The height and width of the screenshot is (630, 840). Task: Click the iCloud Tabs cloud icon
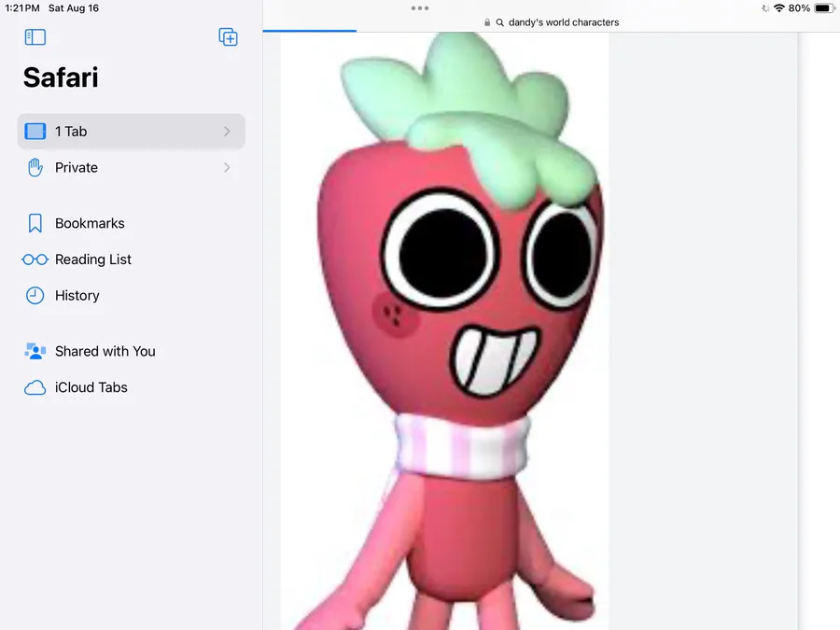pos(35,387)
